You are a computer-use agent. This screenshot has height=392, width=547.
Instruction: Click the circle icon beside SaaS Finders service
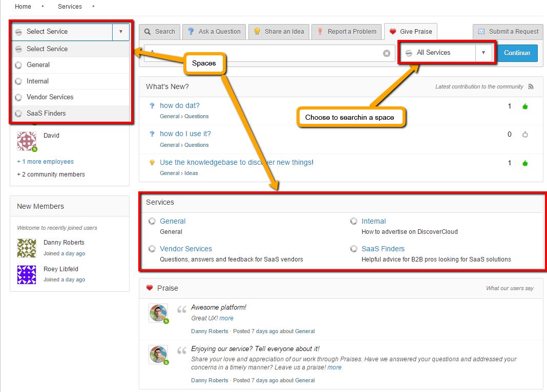click(x=353, y=249)
